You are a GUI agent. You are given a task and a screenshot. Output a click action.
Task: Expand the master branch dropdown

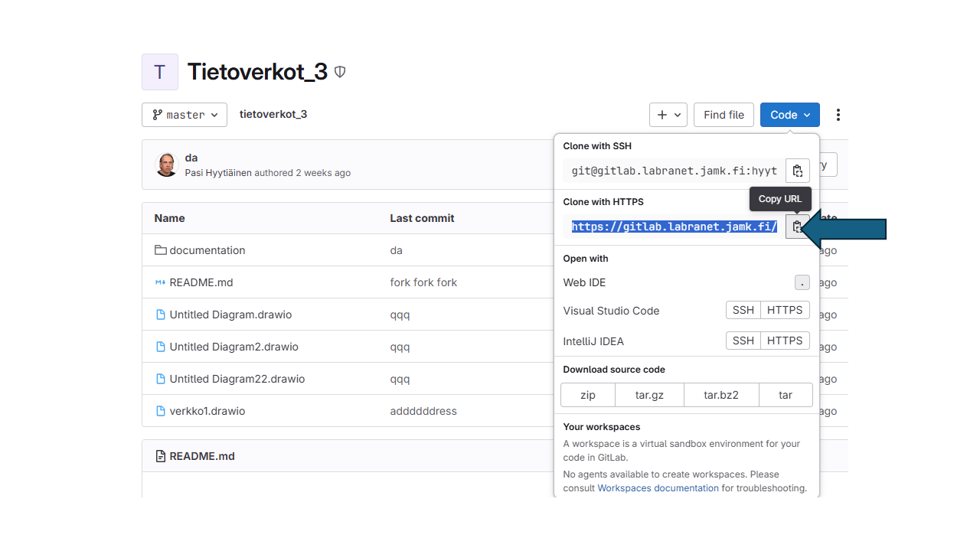tap(185, 115)
